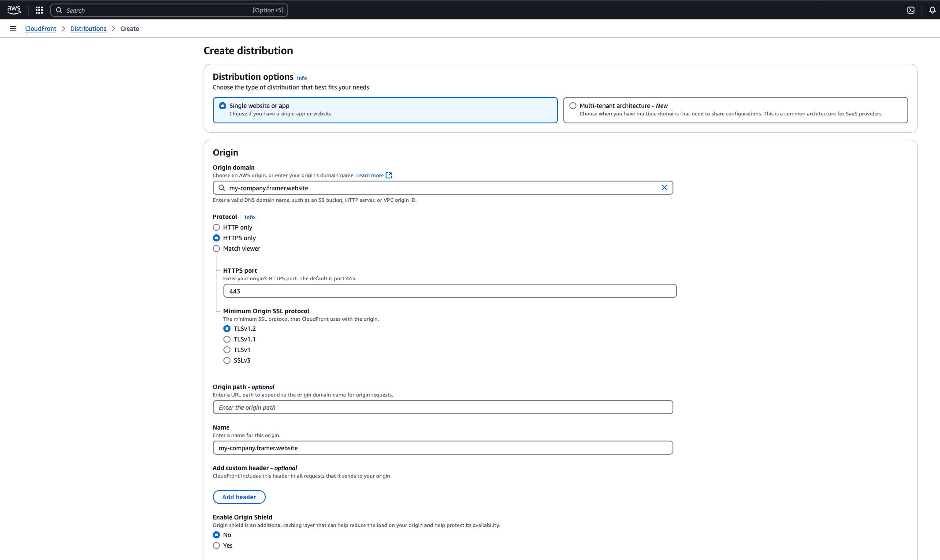The height and width of the screenshot is (560, 940).
Task: Clear the origin domain with X icon
Action: pos(664,188)
